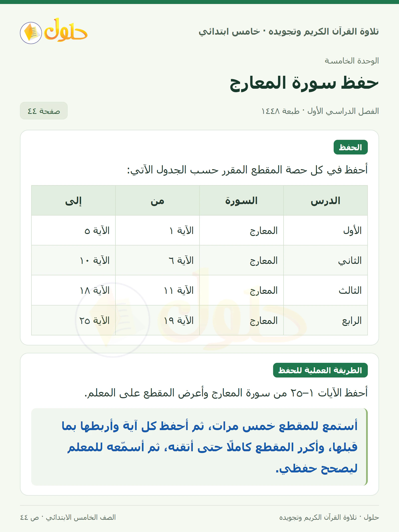Click the صفحة ٤٤ page badge
The height and width of the screenshot is (532, 399).
tap(44, 111)
